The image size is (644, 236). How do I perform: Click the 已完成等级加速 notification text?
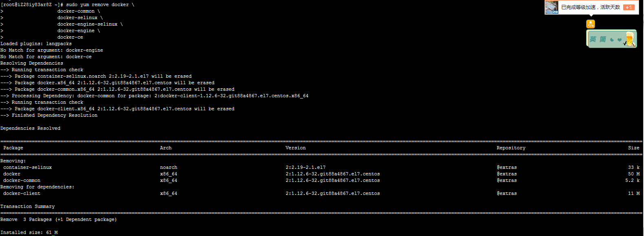[x=590, y=7]
